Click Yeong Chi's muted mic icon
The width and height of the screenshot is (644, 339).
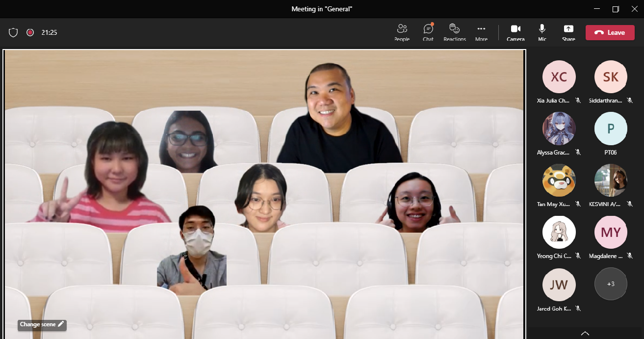[578, 256]
